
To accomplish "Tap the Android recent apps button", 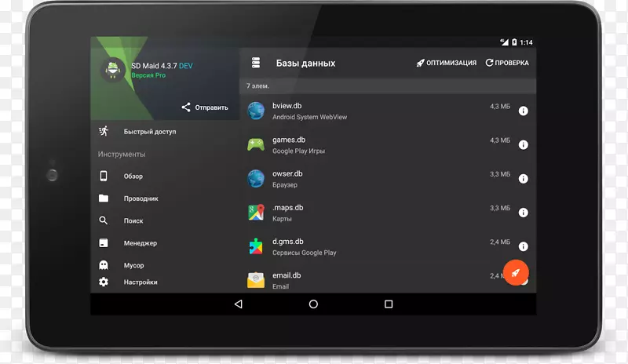I will [x=389, y=304].
